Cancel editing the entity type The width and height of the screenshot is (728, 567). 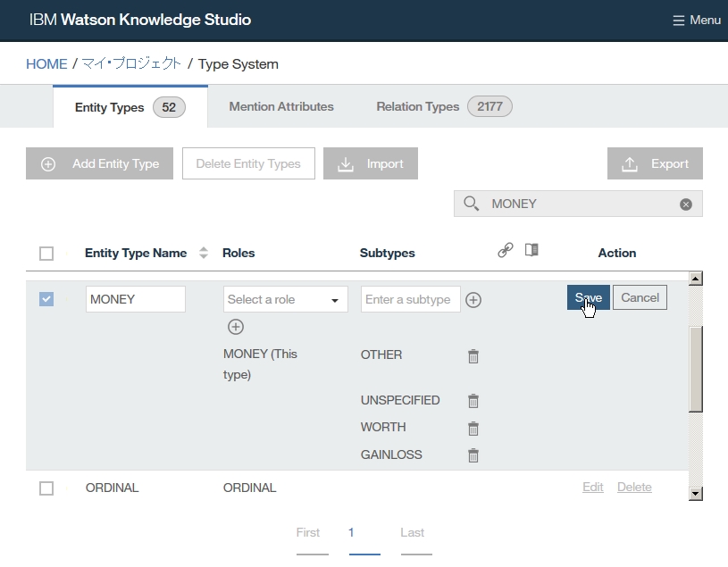640,298
